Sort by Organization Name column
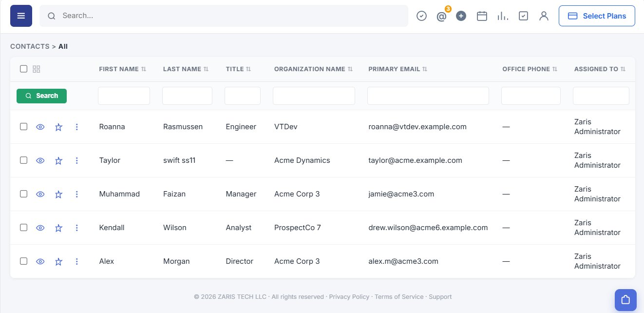 click(313, 69)
